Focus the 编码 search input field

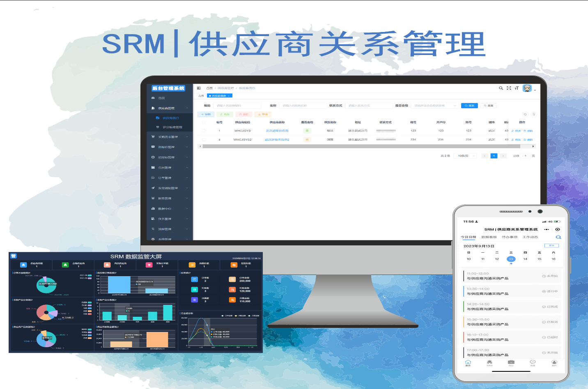238,106
